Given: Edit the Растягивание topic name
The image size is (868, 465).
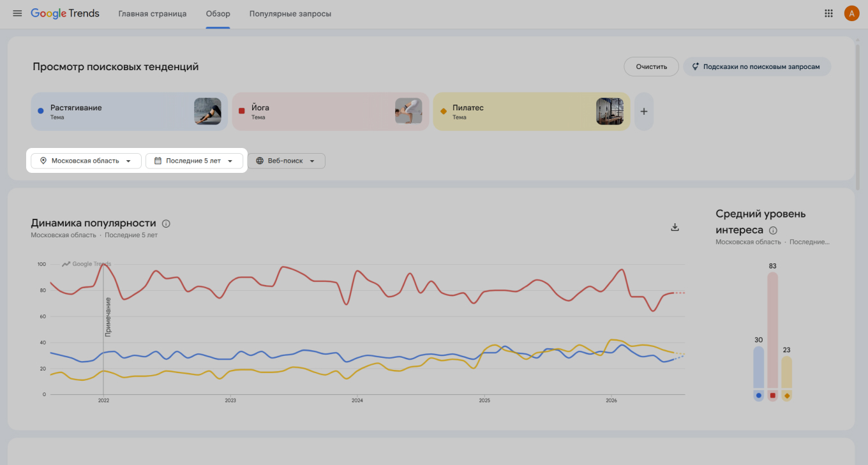Looking at the screenshot, I should [76, 108].
